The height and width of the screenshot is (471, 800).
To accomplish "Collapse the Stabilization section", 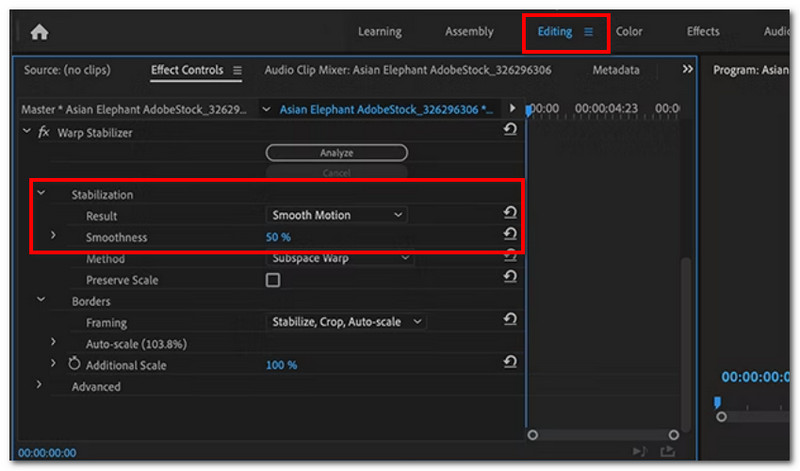I will 41,193.
